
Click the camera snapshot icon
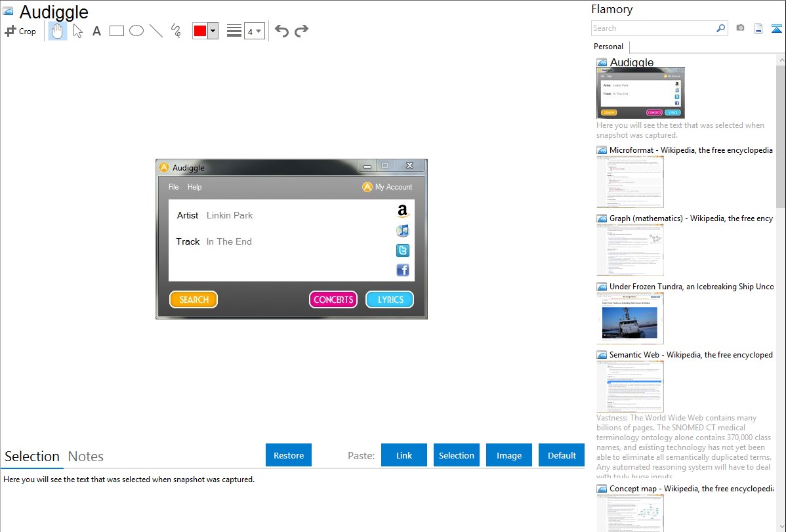pos(740,28)
